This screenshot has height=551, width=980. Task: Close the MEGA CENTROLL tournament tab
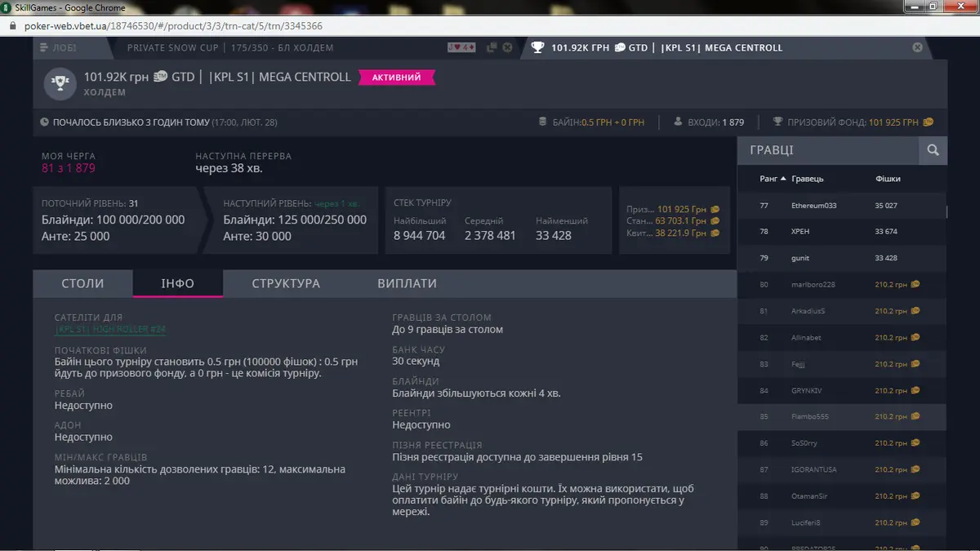(917, 47)
